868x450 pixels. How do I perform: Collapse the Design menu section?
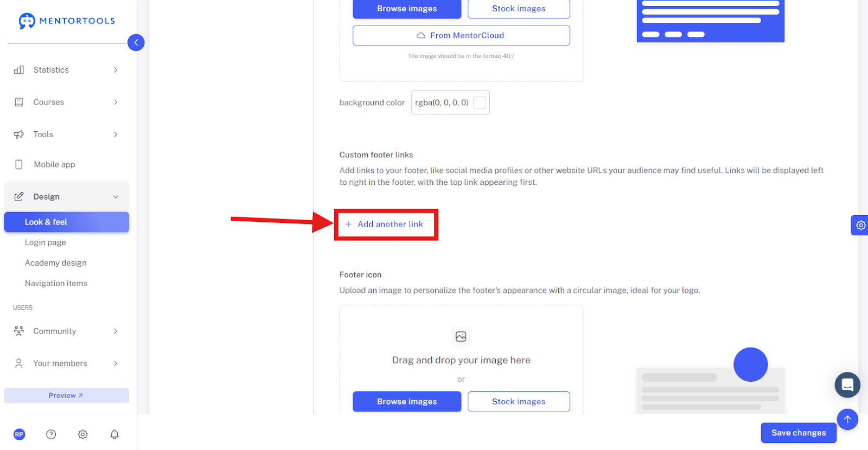pos(66,197)
